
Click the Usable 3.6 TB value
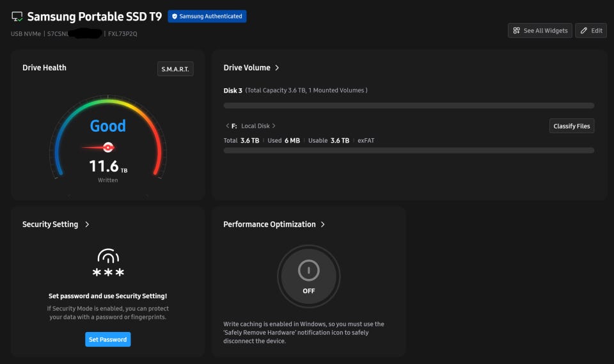pos(329,140)
